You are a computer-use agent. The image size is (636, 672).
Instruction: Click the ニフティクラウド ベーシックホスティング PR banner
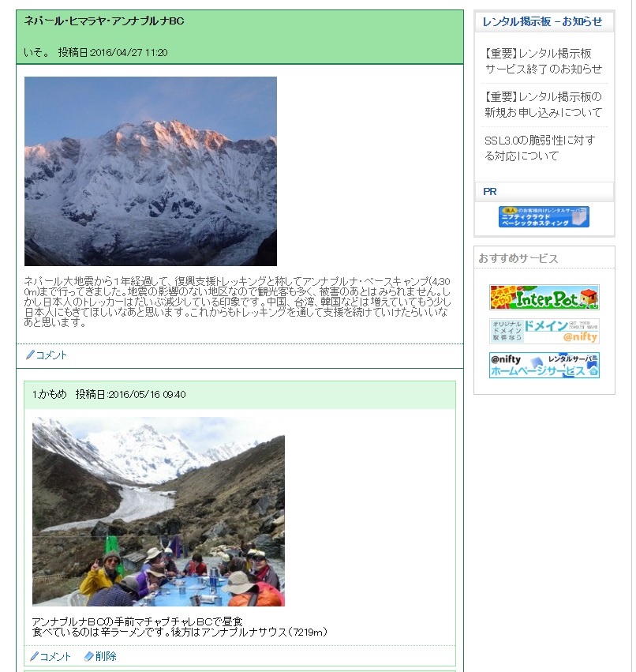[x=544, y=216]
